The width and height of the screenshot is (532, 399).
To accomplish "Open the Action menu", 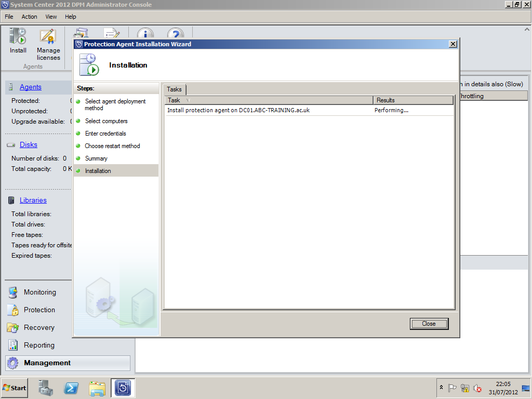I will pos(29,17).
